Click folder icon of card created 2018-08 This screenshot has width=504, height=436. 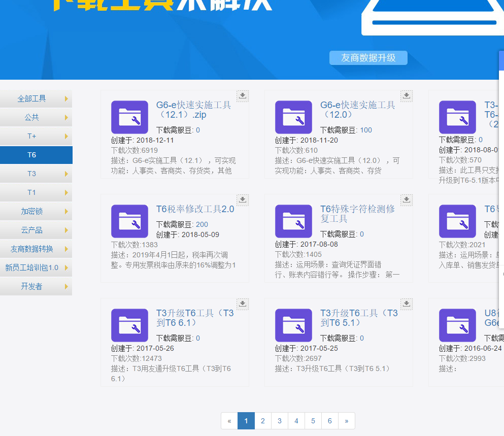tap(457, 117)
